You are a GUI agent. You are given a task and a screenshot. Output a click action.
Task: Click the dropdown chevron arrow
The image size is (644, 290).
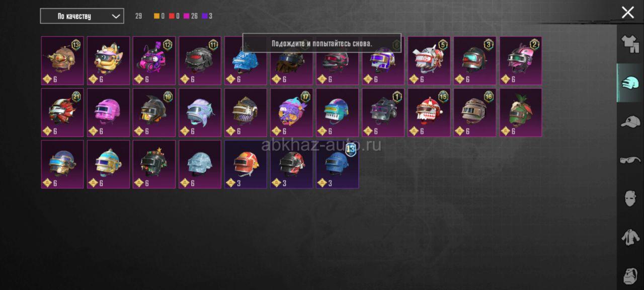click(116, 16)
